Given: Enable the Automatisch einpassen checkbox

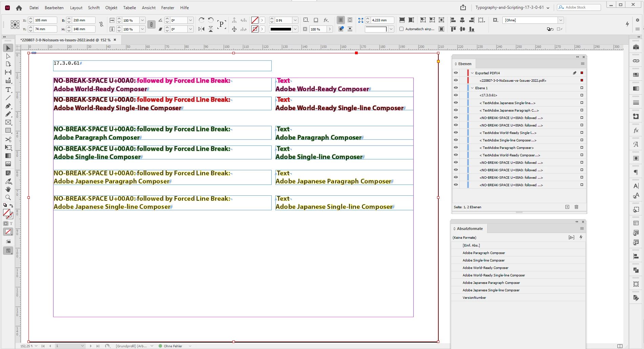Looking at the screenshot, I should coord(401,29).
